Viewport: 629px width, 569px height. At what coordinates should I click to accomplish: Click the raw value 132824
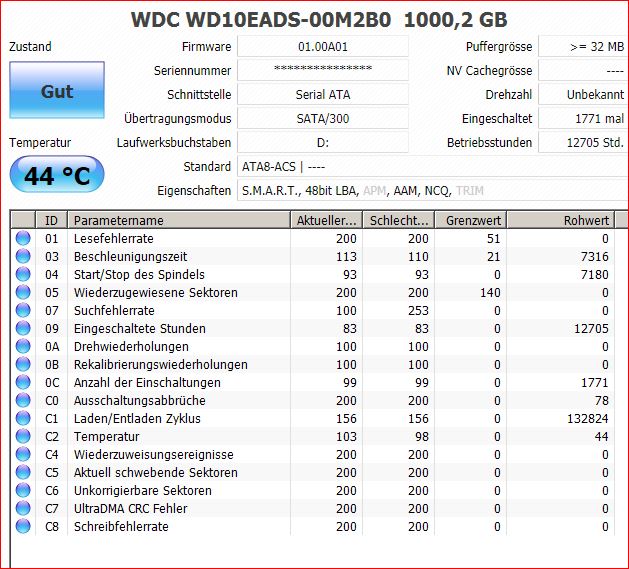[x=588, y=419]
